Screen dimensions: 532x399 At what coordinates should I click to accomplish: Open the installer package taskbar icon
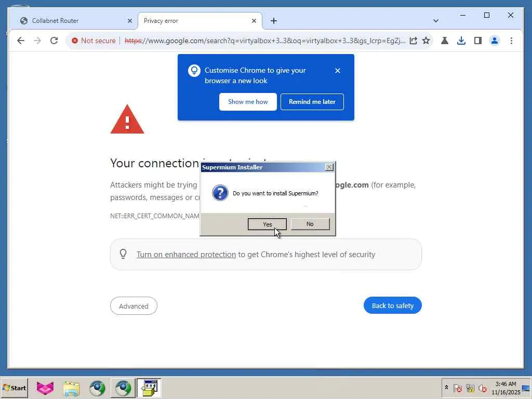point(149,388)
